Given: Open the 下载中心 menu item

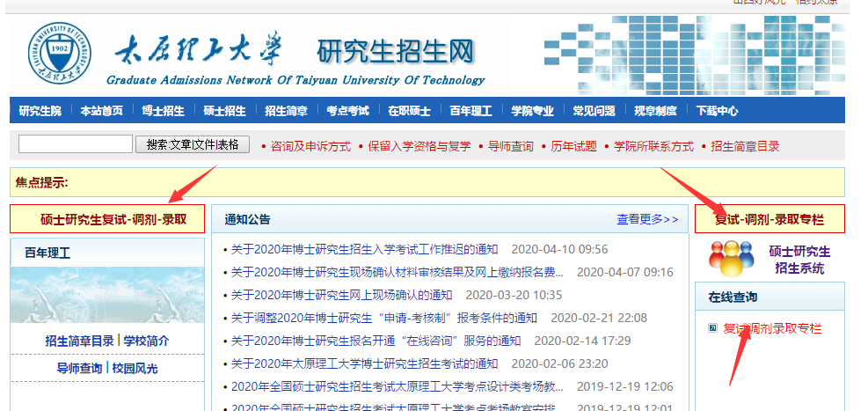Looking at the screenshot, I should pyautogui.click(x=717, y=111).
